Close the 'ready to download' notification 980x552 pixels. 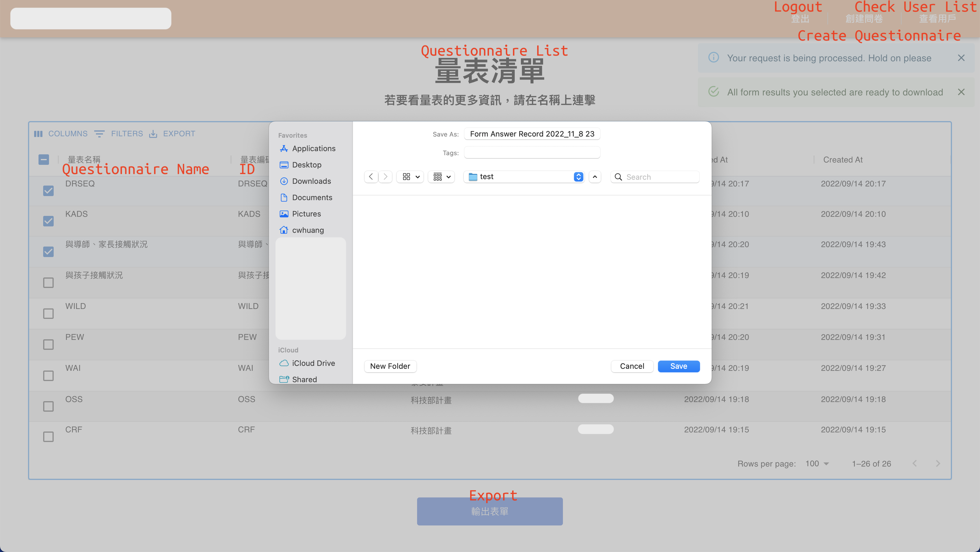[x=961, y=92]
